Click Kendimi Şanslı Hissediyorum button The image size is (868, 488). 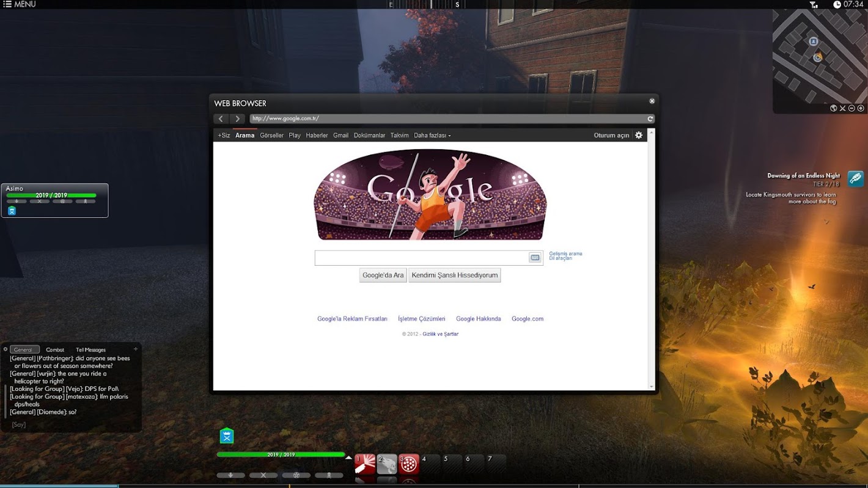tap(454, 275)
